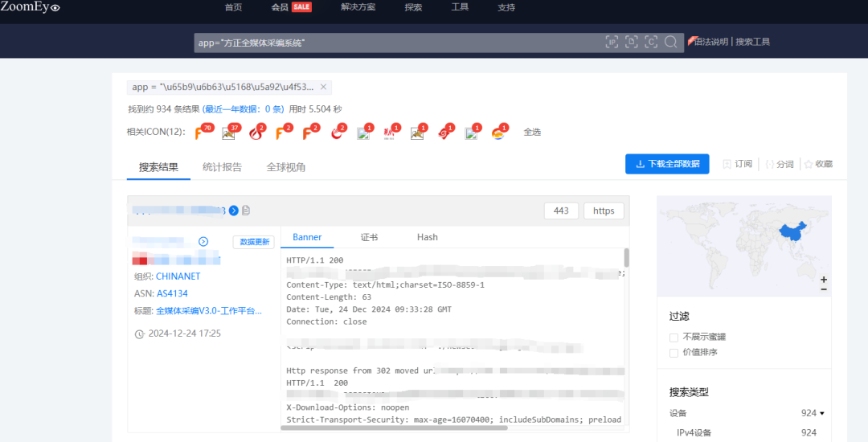Click the 下载全部数据 button
Image resolution: width=868 pixels, height=442 pixels.
[667, 164]
